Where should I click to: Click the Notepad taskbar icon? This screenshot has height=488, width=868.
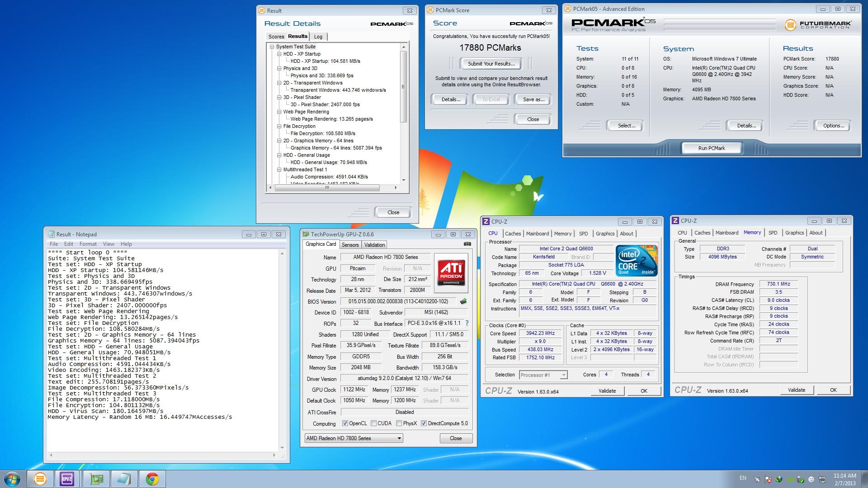(x=124, y=479)
